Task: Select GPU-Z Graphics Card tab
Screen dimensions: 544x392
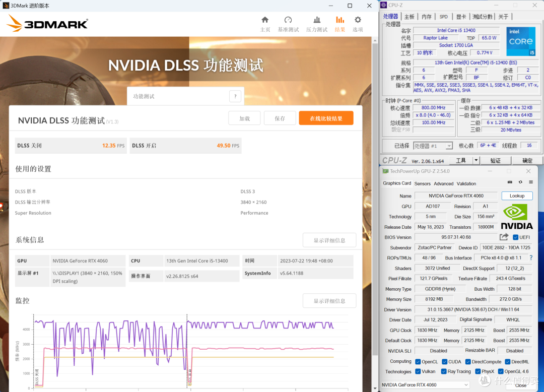Action: coord(397,183)
